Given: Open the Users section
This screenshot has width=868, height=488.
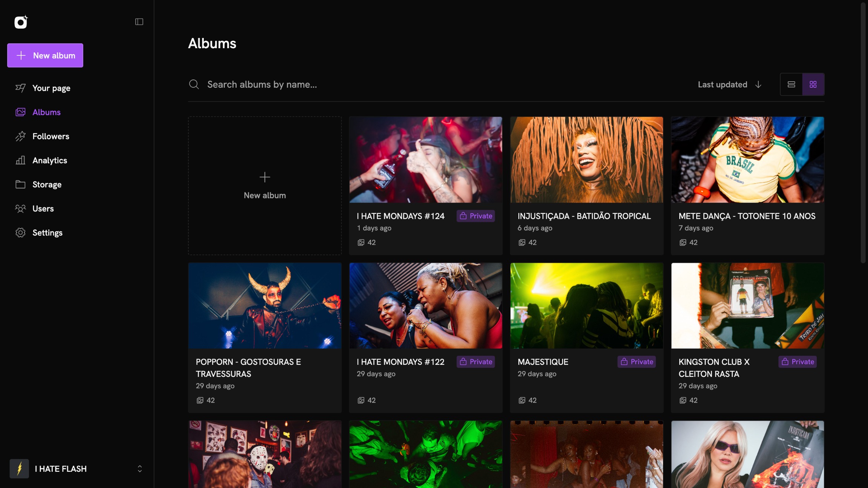Looking at the screenshot, I should pos(43,209).
